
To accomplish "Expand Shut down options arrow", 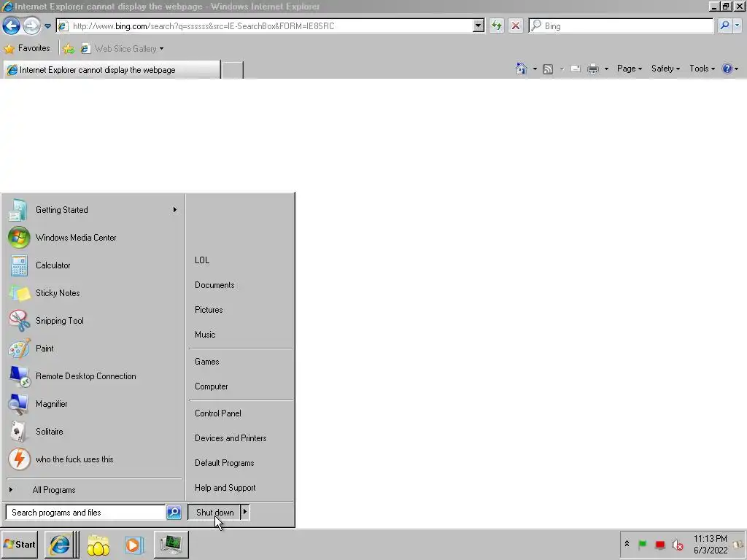I will coord(245,513).
